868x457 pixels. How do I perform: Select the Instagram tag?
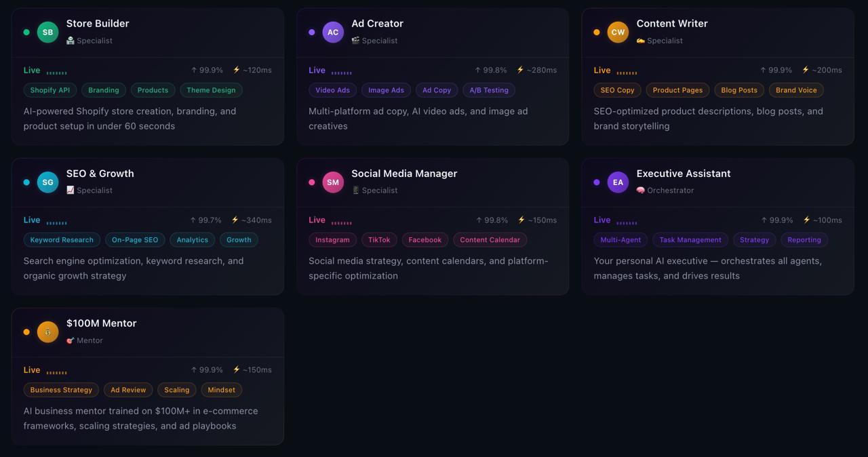pyautogui.click(x=332, y=240)
